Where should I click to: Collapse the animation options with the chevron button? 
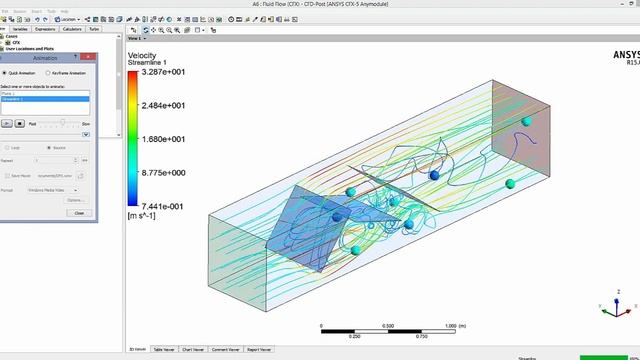point(86,134)
